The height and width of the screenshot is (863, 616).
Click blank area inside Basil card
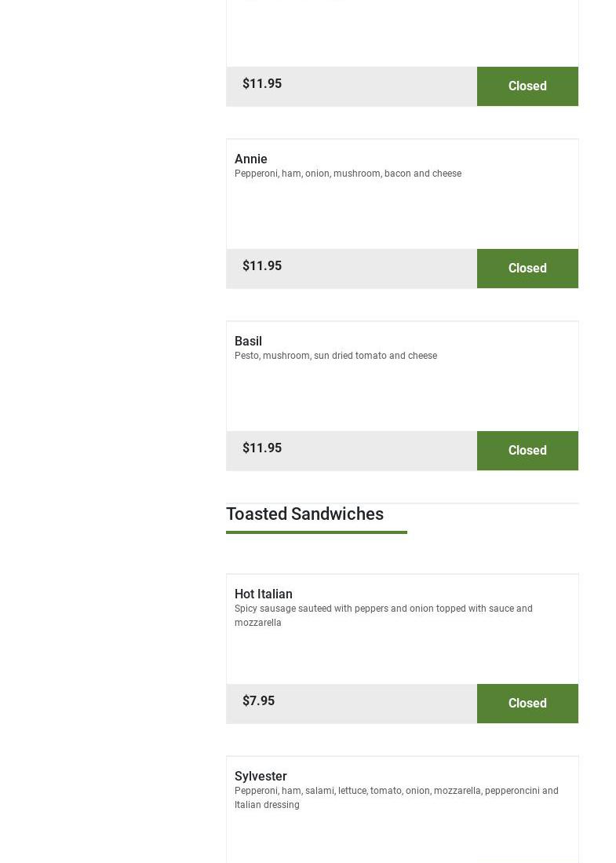(402, 397)
